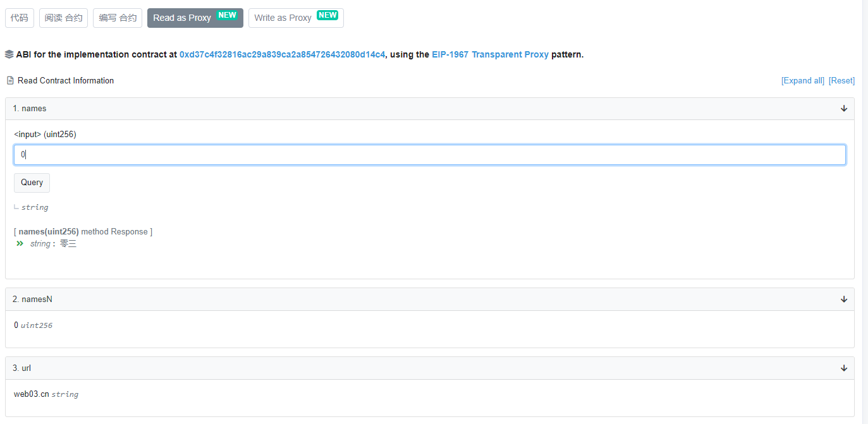The width and height of the screenshot is (868, 424).
Task: Collapse the 2. namesN section header
Action: click(430, 300)
